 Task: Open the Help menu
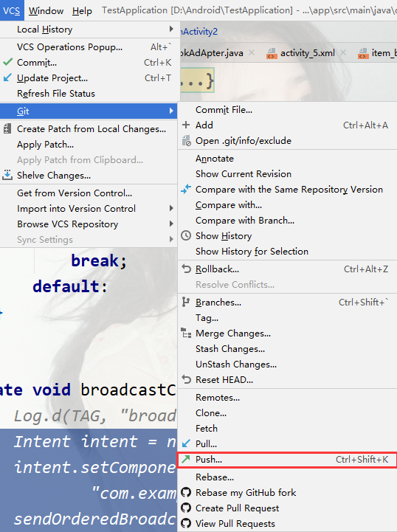coord(82,11)
